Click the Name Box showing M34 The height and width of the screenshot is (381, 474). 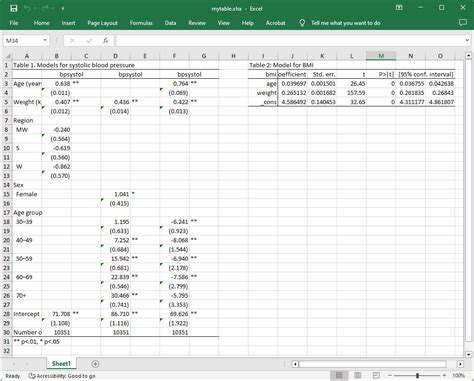(x=22, y=41)
